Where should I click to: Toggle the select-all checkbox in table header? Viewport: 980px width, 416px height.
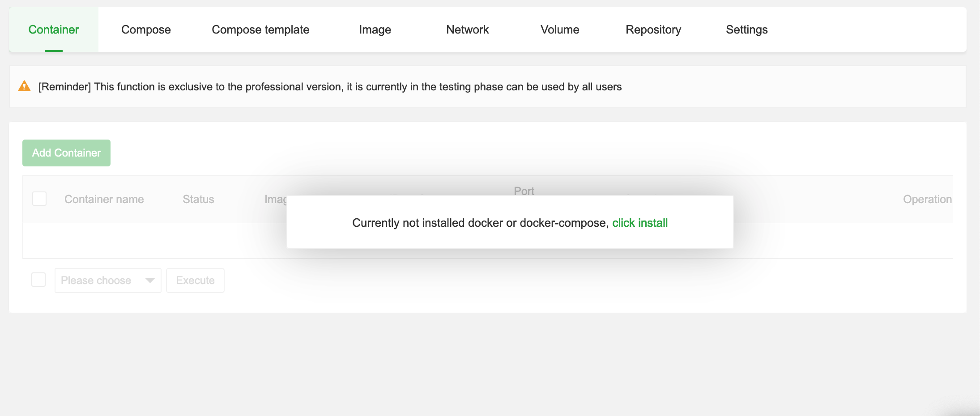click(39, 199)
